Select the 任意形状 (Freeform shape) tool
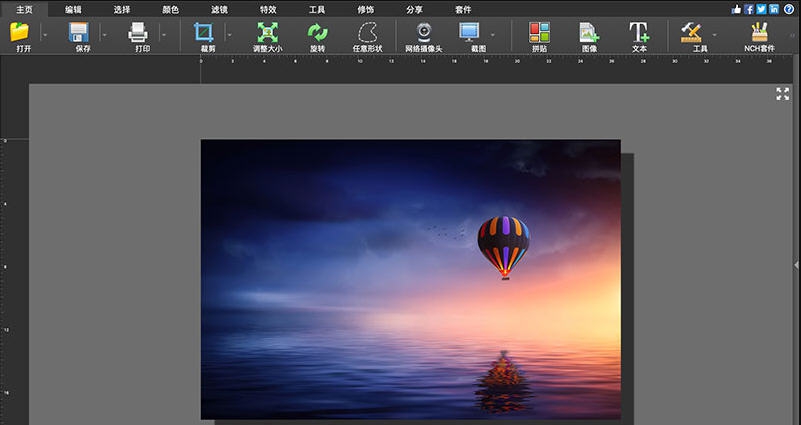This screenshot has width=801, height=425. 367,32
